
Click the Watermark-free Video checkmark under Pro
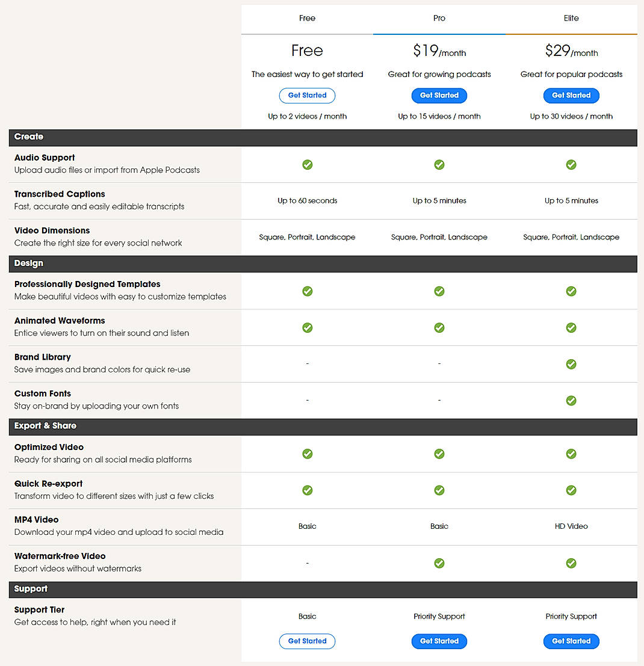click(439, 563)
